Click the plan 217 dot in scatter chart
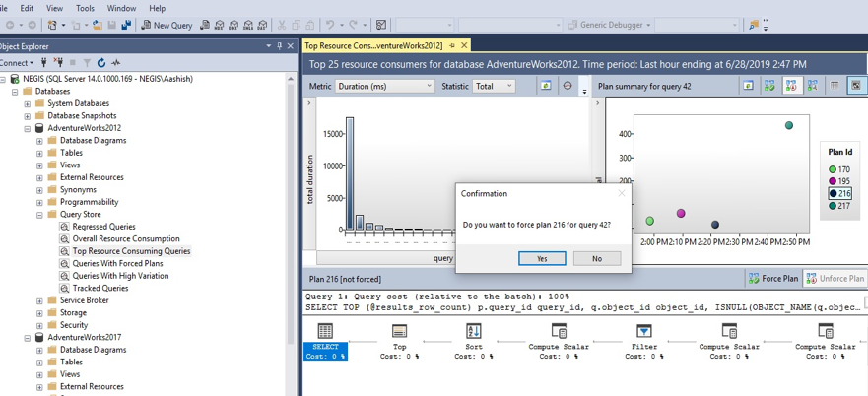This screenshot has width=868, height=396. click(x=789, y=126)
